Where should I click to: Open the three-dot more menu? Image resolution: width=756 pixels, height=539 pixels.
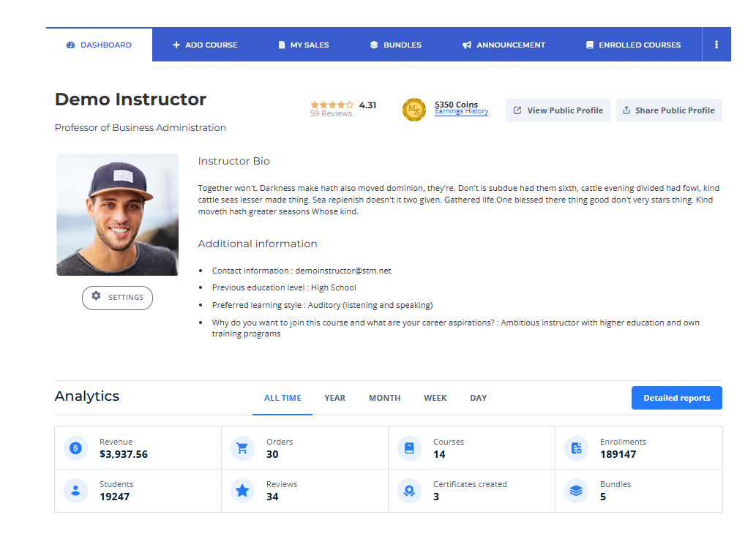[x=716, y=45]
